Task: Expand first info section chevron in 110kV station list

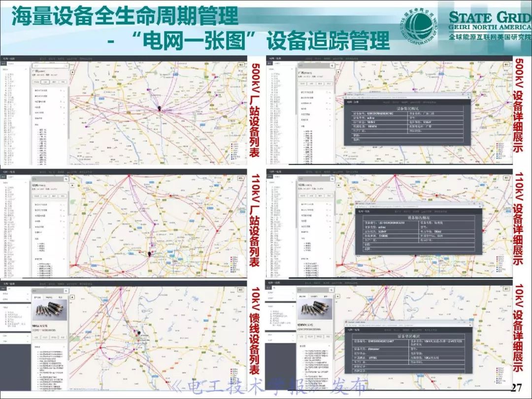Action: click(x=65, y=204)
